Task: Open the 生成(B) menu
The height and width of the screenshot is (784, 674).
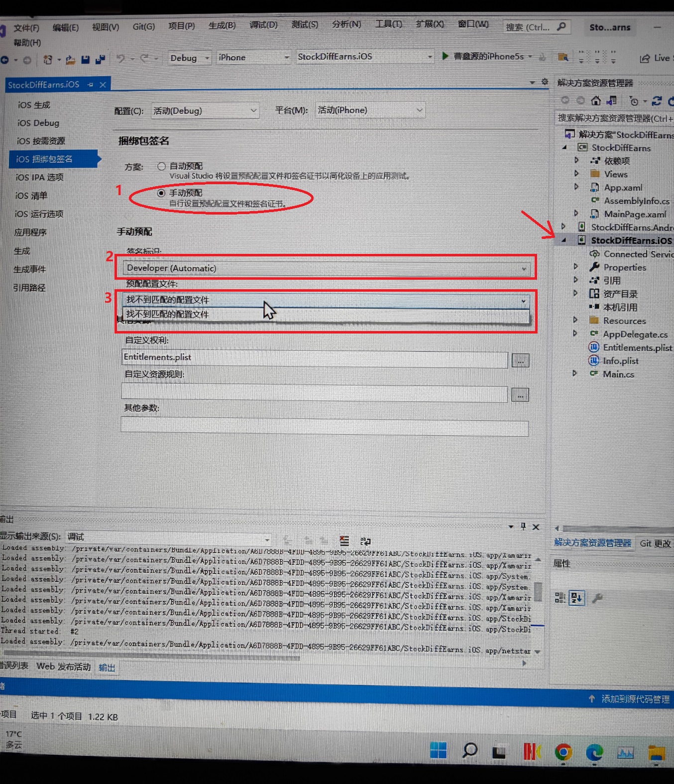Action: 222,25
